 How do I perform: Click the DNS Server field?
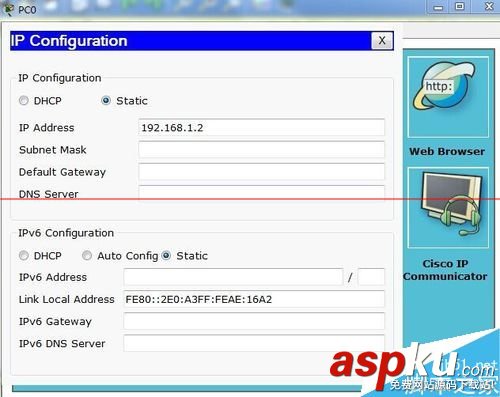pyautogui.click(x=262, y=193)
